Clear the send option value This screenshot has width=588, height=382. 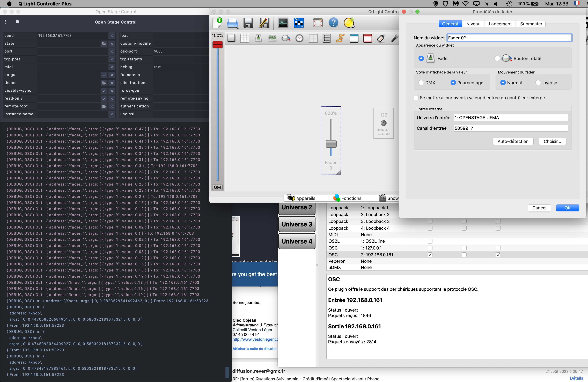tap(112, 36)
